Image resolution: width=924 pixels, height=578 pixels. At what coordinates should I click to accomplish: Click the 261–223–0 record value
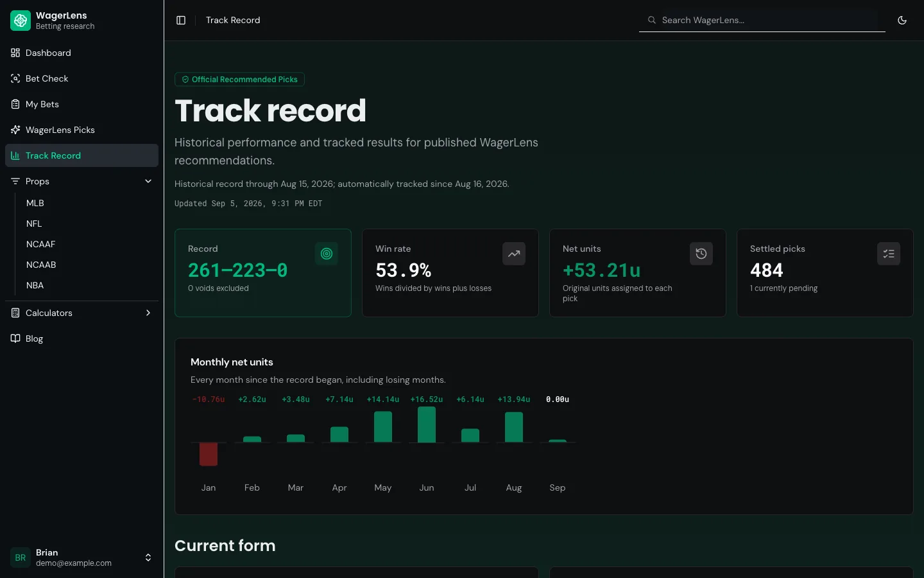[x=237, y=270]
